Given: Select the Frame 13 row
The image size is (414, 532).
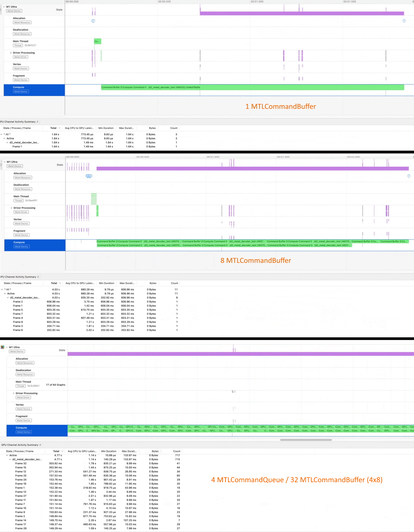Looking at the screenshot, I should click(x=91, y=492).
